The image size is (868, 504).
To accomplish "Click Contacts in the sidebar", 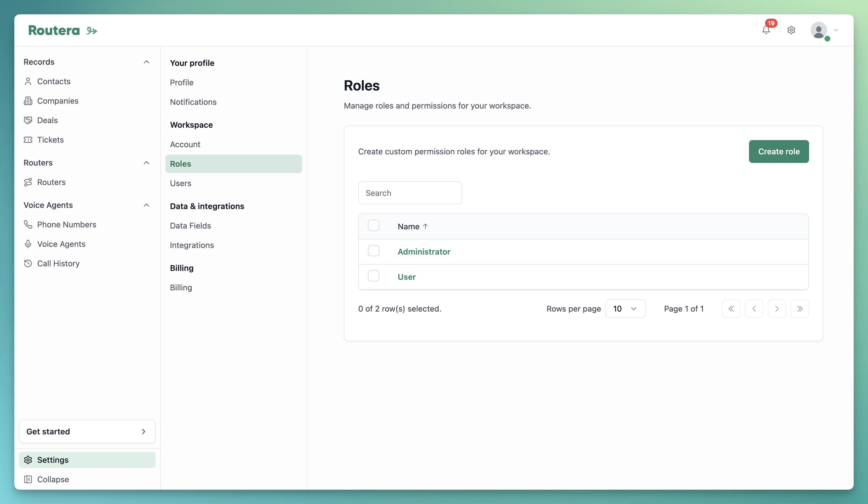I will click(54, 81).
